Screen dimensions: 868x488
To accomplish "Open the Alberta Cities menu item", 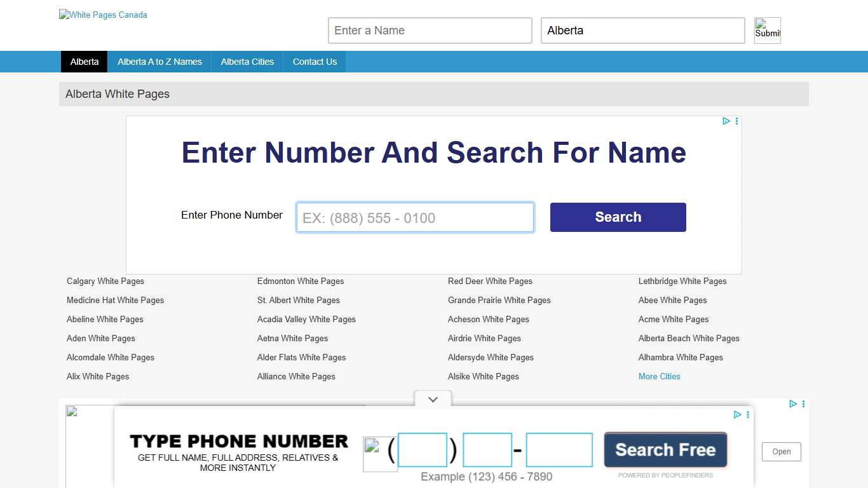I will 247,62.
